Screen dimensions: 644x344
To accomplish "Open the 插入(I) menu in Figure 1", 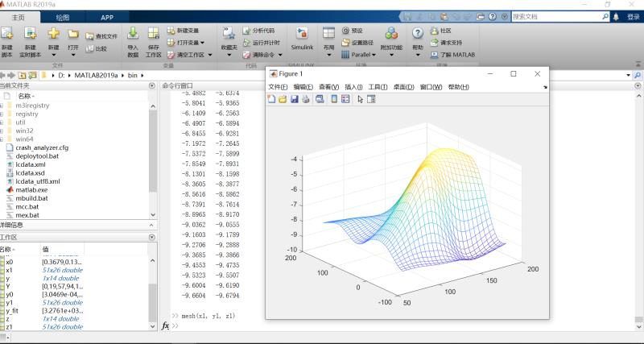I will click(353, 87).
